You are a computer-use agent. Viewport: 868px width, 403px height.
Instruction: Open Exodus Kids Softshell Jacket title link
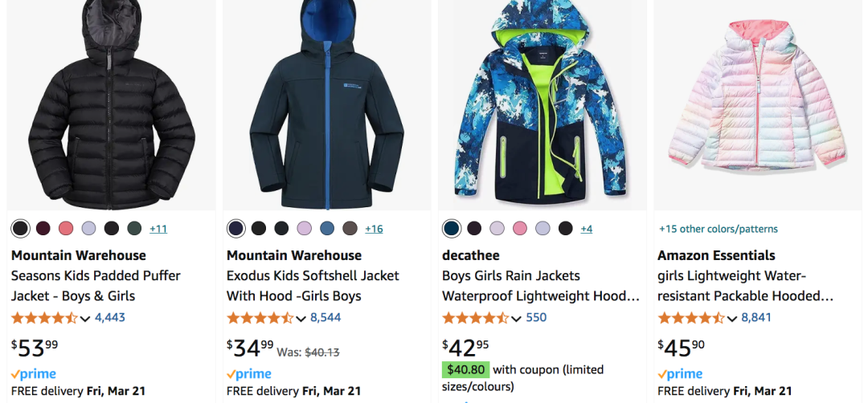pos(313,286)
